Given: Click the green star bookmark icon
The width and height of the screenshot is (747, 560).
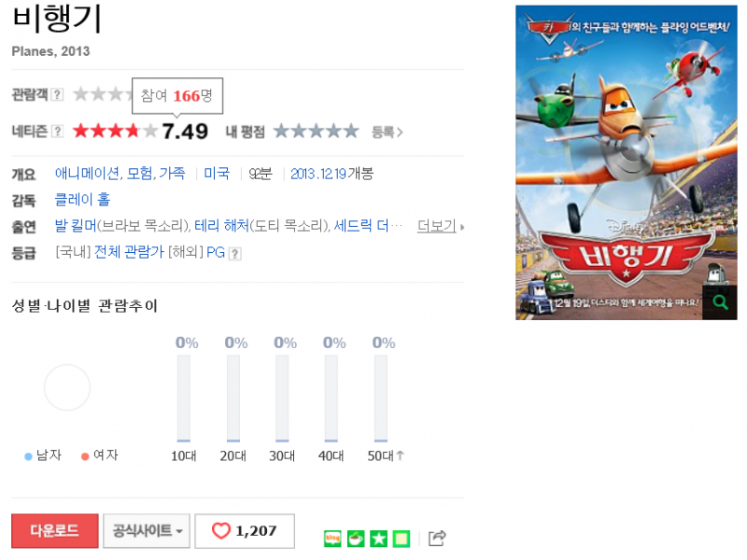Looking at the screenshot, I should 379,539.
